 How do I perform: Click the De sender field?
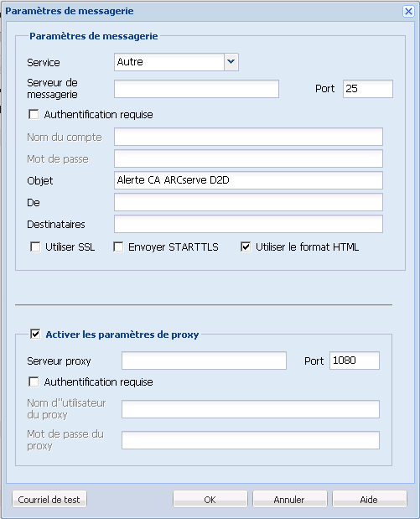click(x=248, y=202)
